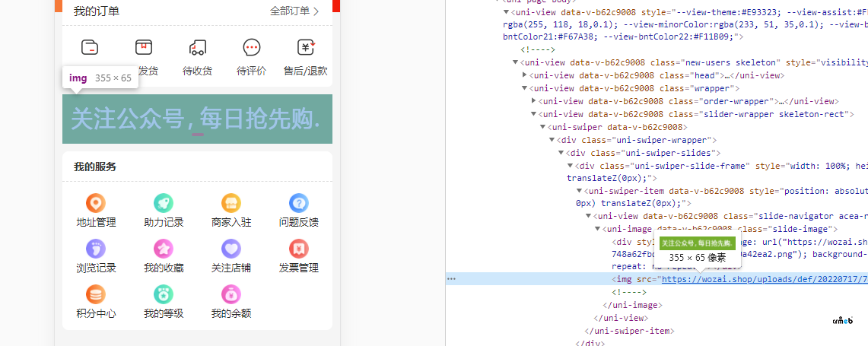Screen dimensions: 868x346
Task: Open 待评价 chat bubble icon
Action: [x=251, y=49]
